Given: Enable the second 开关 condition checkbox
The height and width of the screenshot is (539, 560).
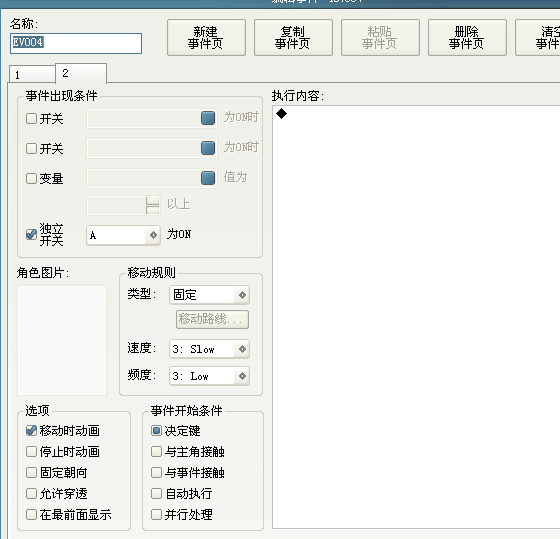Looking at the screenshot, I should coord(31,148).
